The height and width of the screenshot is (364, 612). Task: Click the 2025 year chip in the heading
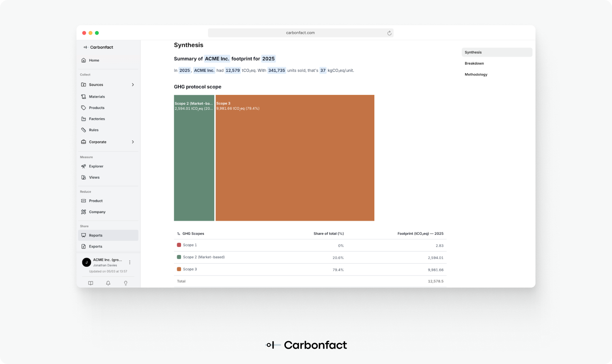pyautogui.click(x=269, y=59)
